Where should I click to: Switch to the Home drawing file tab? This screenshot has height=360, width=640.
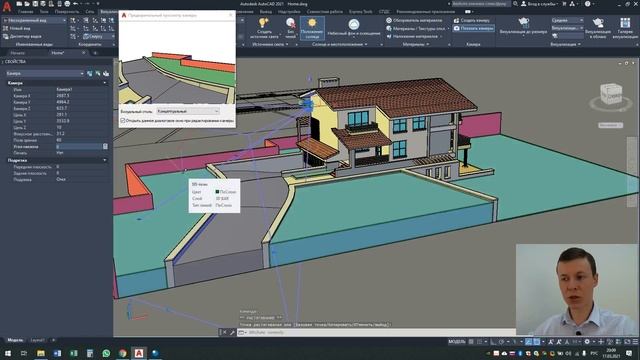pyautogui.click(x=58, y=53)
